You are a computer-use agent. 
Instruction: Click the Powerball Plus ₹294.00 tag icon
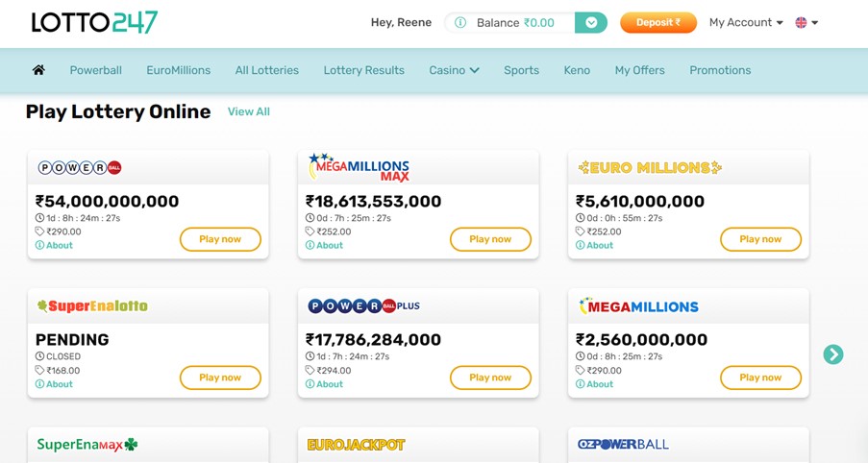pyautogui.click(x=310, y=370)
